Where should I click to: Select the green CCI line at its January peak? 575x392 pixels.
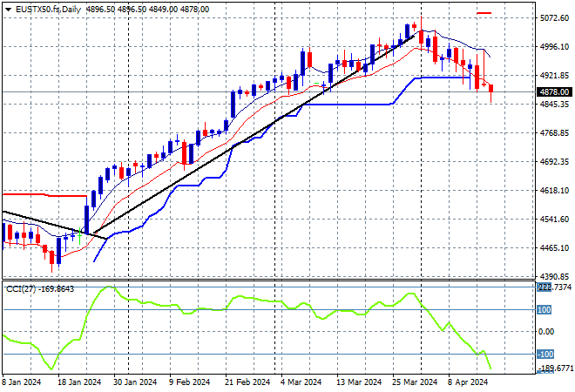[x=109, y=287]
